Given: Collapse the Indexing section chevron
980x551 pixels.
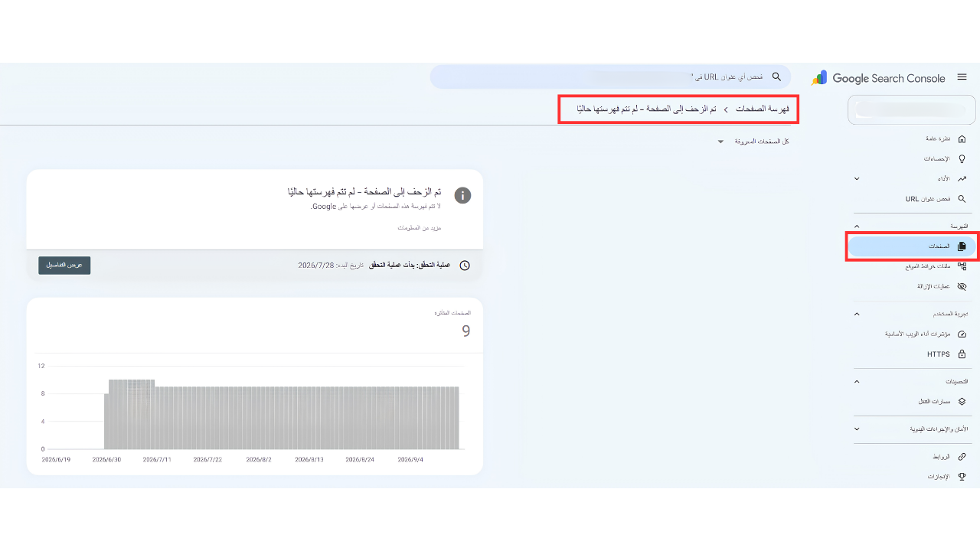Looking at the screenshot, I should coord(857,227).
